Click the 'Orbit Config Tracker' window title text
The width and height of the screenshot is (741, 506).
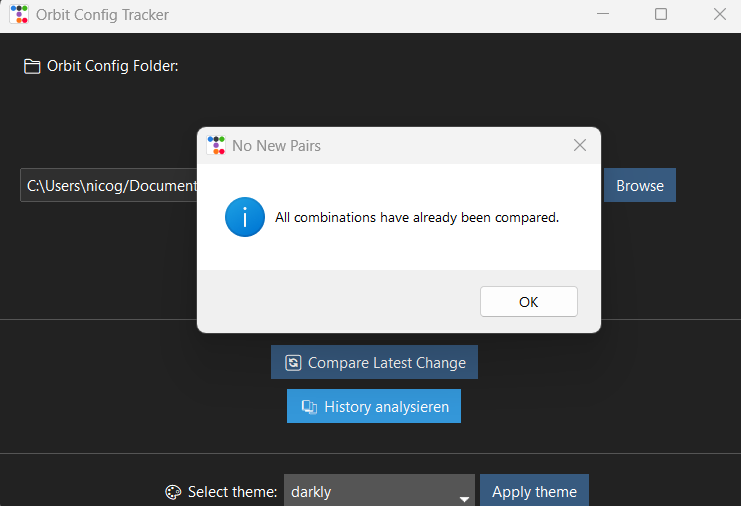point(102,15)
